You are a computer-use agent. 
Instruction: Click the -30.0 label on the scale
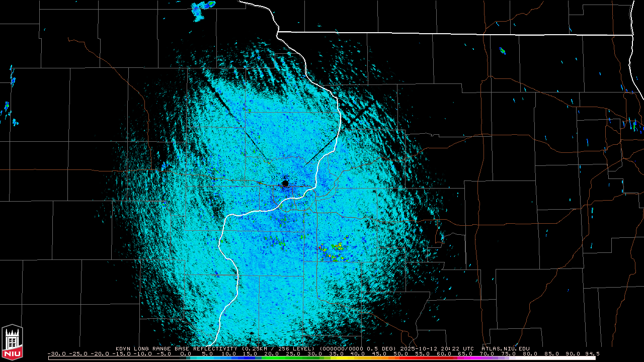57,353
